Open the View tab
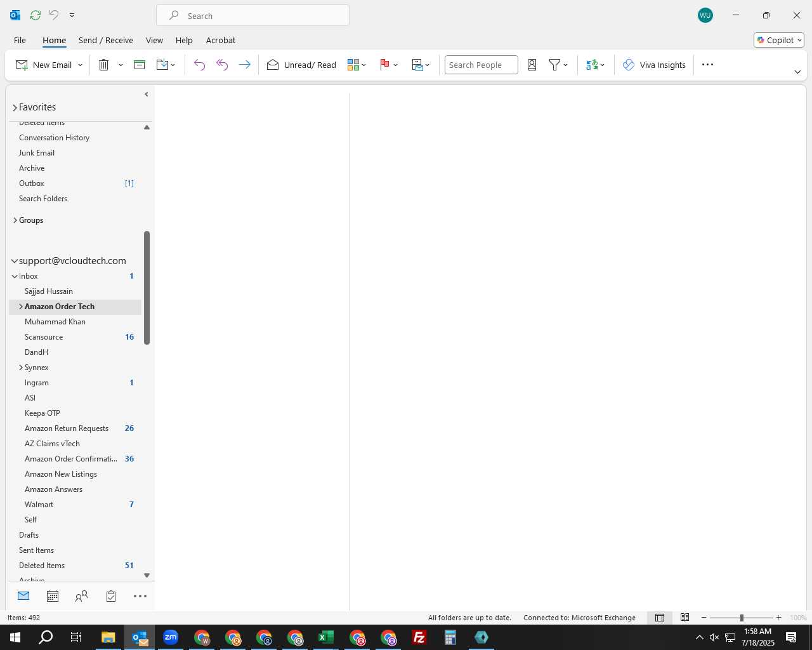The image size is (812, 650). pyautogui.click(x=154, y=40)
